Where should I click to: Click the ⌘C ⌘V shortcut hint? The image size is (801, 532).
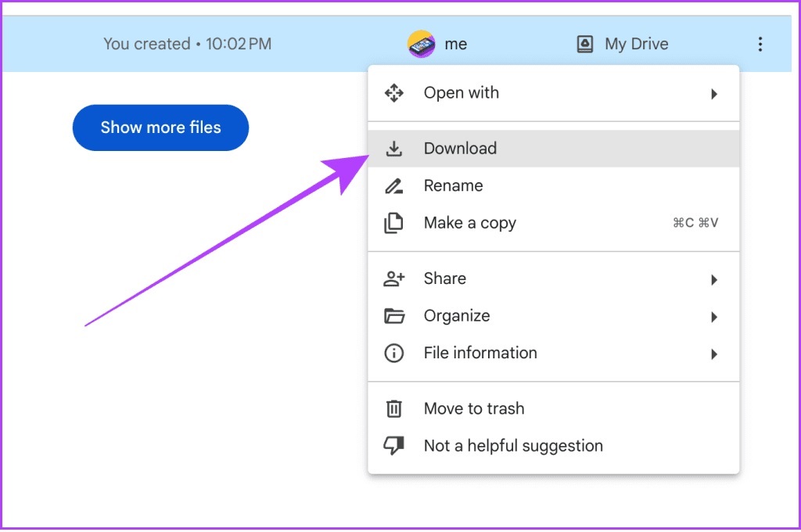click(695, 223)
